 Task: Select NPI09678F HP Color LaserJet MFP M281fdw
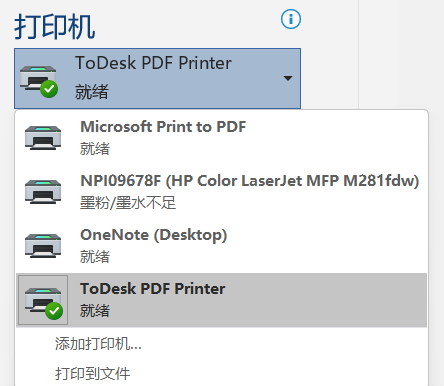point(222,192)
